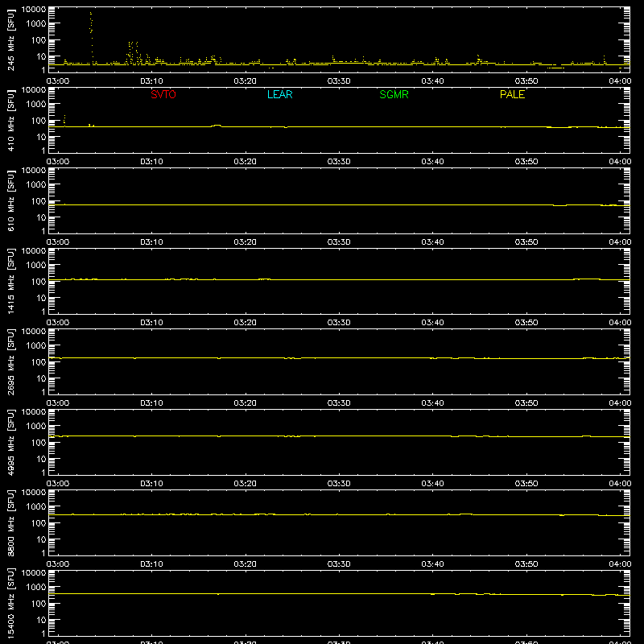The height and width of the screenshot is (644, 644).
Task: Select the 245 MHz [SFU] axis label
Action: [x=10, y=39]
